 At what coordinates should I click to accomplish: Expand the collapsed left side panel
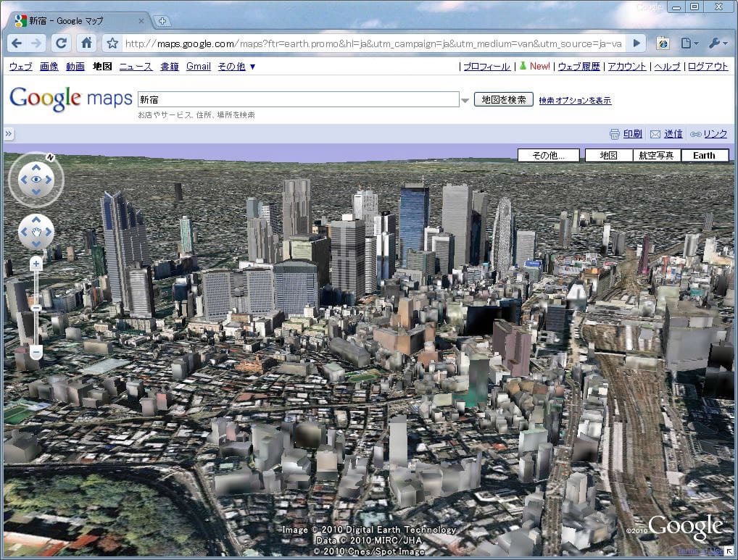[9, 134]
